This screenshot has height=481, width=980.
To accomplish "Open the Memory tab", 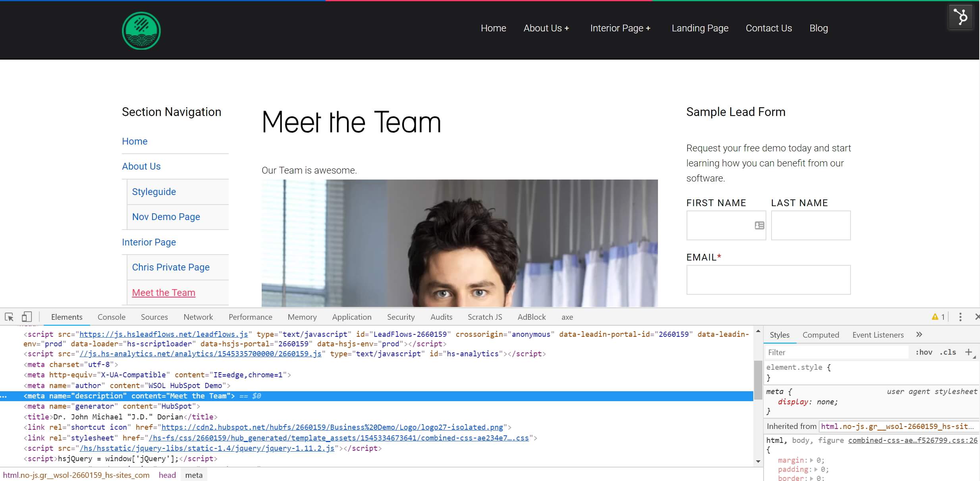I will tap(302, 317).
